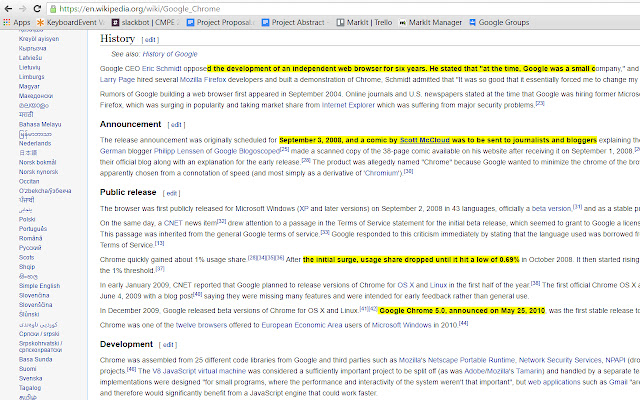The width and height of the screenshot is (640, 400).
Task: Open MarkIt | Trello bookmark
Action: click(x=364, y=22)
